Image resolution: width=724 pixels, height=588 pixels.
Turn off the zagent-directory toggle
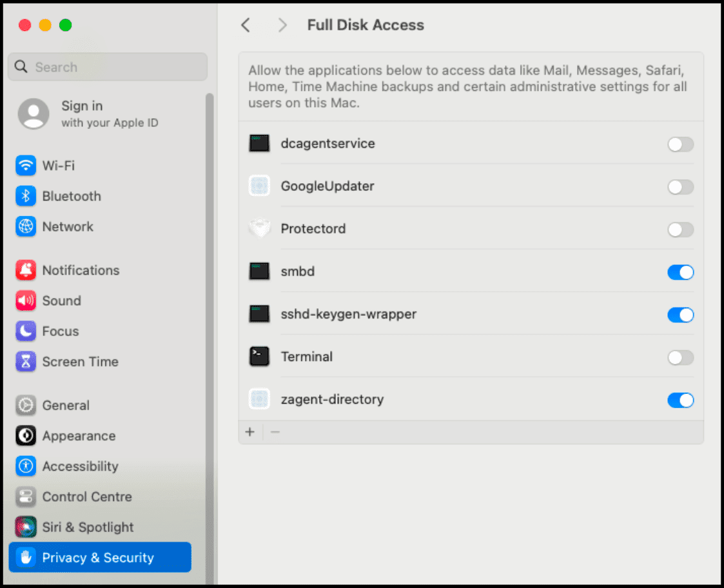pyautogui.click(x=680, y=400)
